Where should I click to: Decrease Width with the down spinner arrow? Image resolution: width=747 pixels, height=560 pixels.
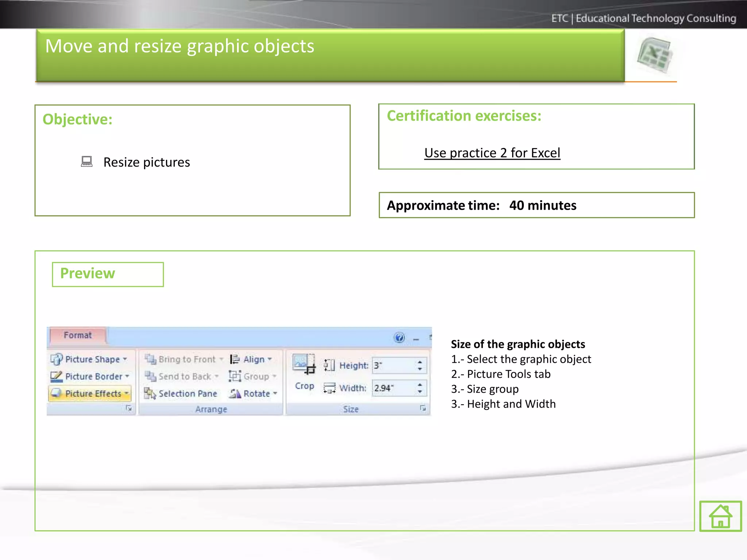(420, 392)
